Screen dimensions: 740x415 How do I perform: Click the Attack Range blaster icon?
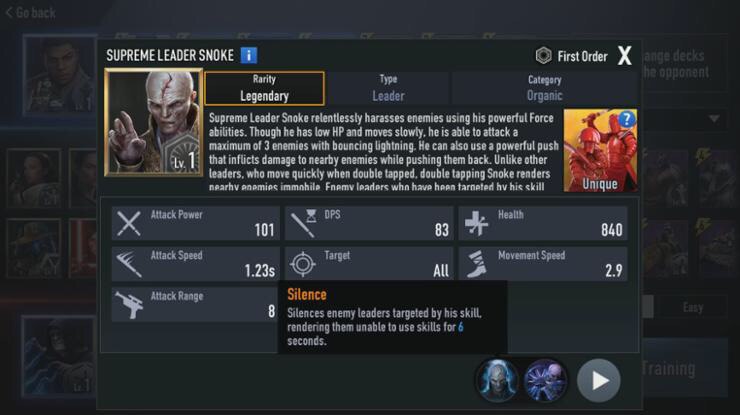tap(129, 305)
